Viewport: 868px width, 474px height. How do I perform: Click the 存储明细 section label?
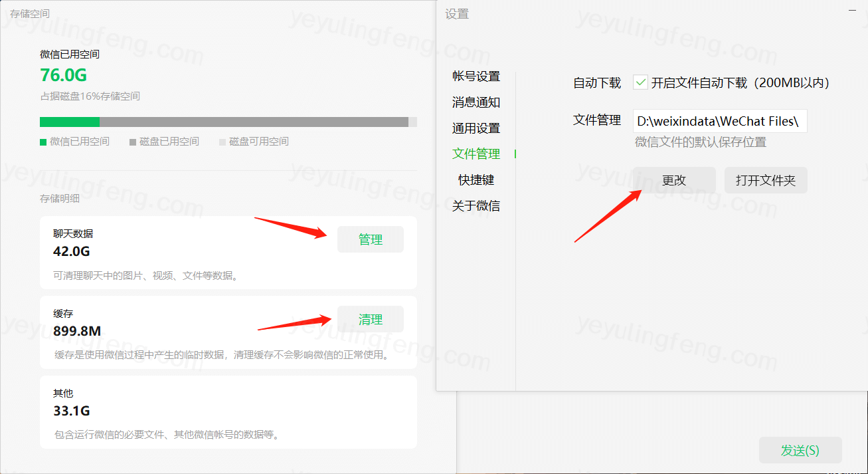pyautogui.click(x=60, y=198)
